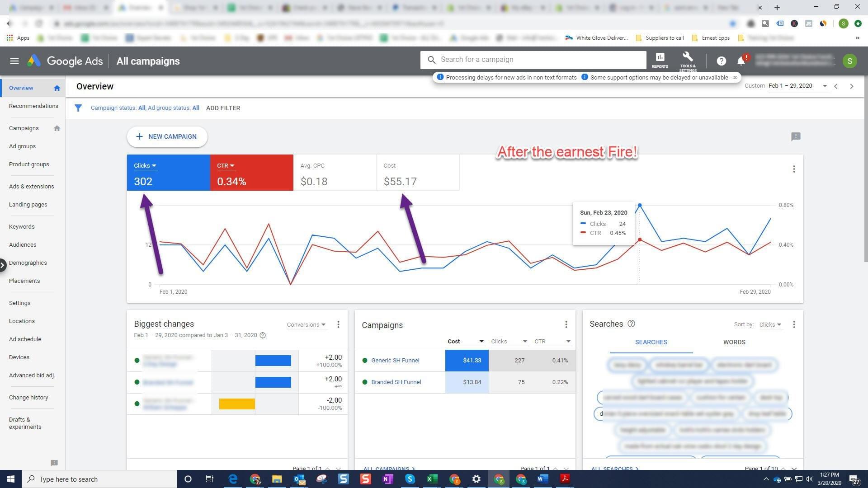Select the Avg. CPC metric card
This screenshot has height=488, width=868.
[335, 173]
